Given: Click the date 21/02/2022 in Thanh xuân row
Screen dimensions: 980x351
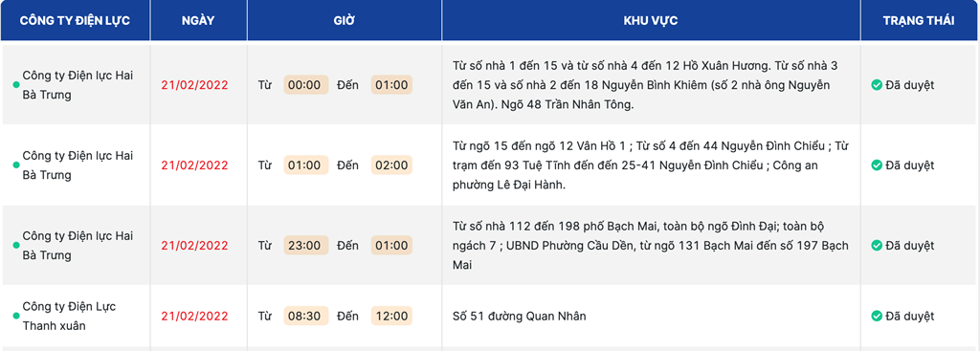Looking at the screenshot, I should (194, 316).
